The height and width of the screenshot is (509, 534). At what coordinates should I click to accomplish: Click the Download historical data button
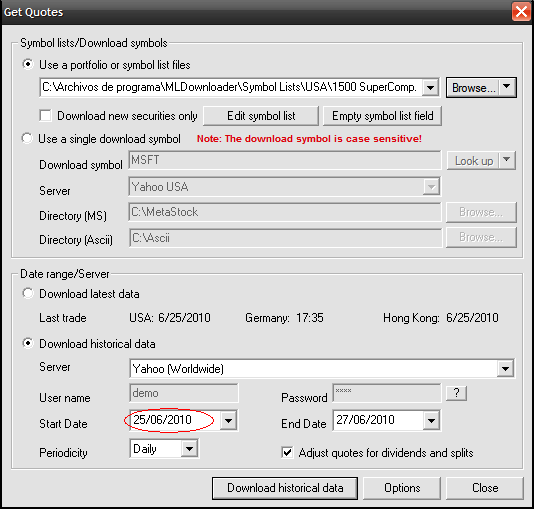click(x=285, y=488)
